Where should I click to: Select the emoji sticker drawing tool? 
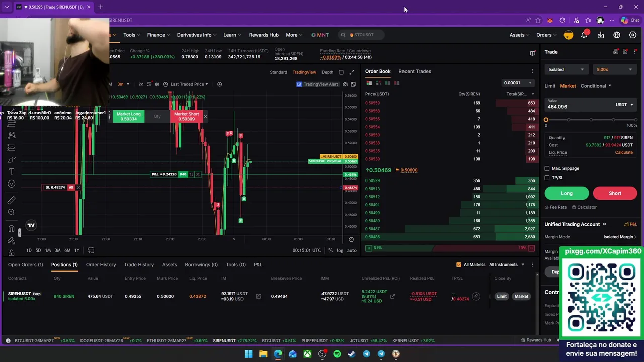pyautogui.click(x=11, y=184)
